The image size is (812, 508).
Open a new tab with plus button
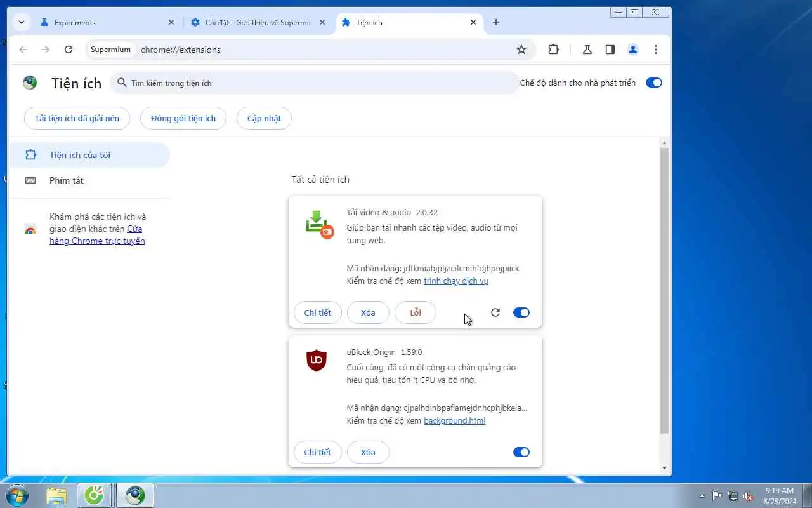pos(496,22)
